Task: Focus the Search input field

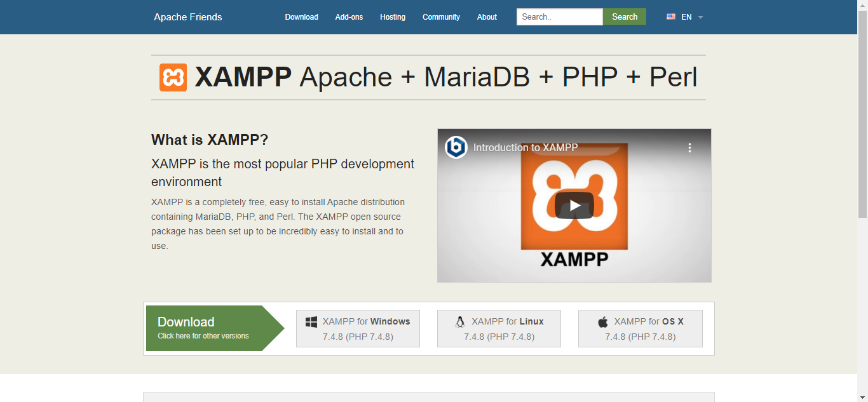Action: [x=560, y=17]
